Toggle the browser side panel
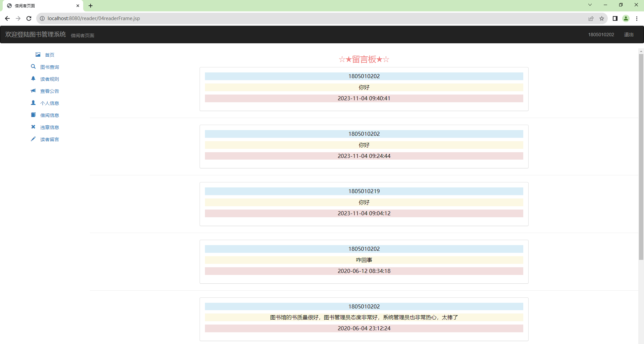Screen dimensions: 644x344 (615, 18)
